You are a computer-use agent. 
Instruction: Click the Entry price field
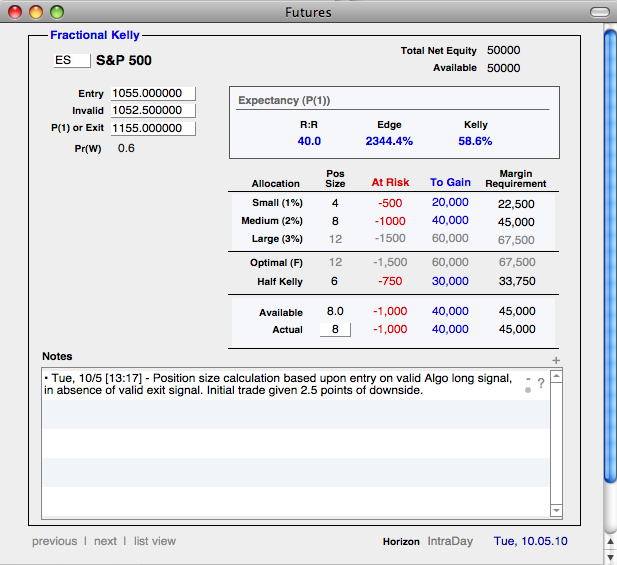click(x=153, y=93)
